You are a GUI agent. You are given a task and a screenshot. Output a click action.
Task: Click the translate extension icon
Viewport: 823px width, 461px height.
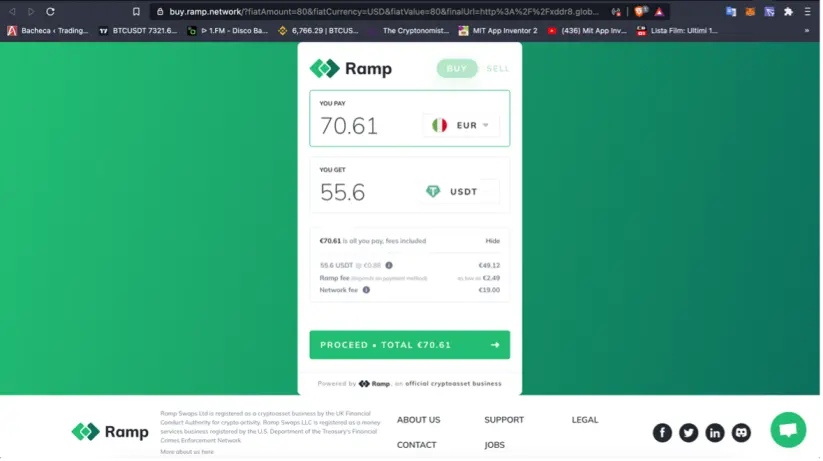[731, 11]
